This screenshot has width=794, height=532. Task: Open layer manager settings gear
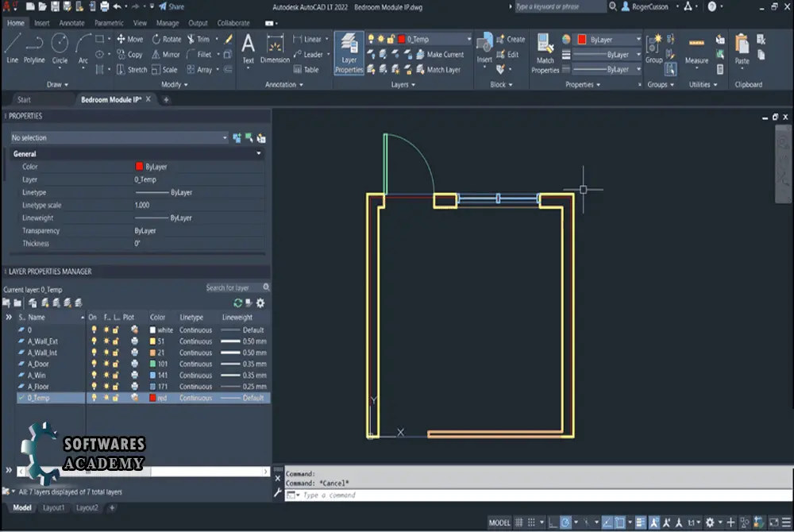tap(260, 303)
